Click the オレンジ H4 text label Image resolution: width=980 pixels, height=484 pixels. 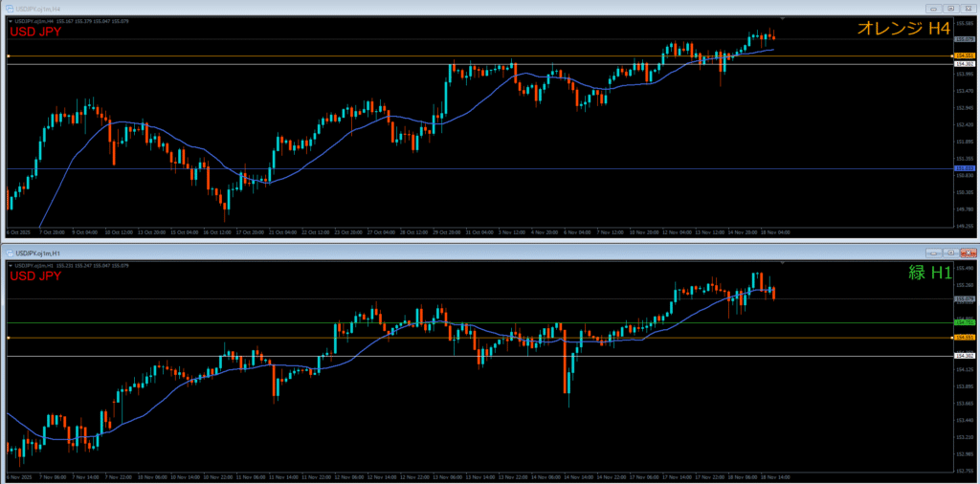[902, 30]
